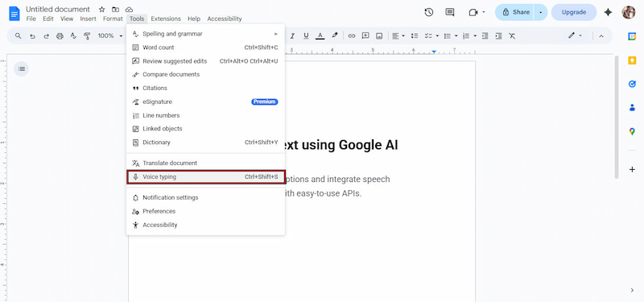Screen dimensions: 644x302
Task: Click the vertical scrollbar of the document
Action: [x=616, y=117]
